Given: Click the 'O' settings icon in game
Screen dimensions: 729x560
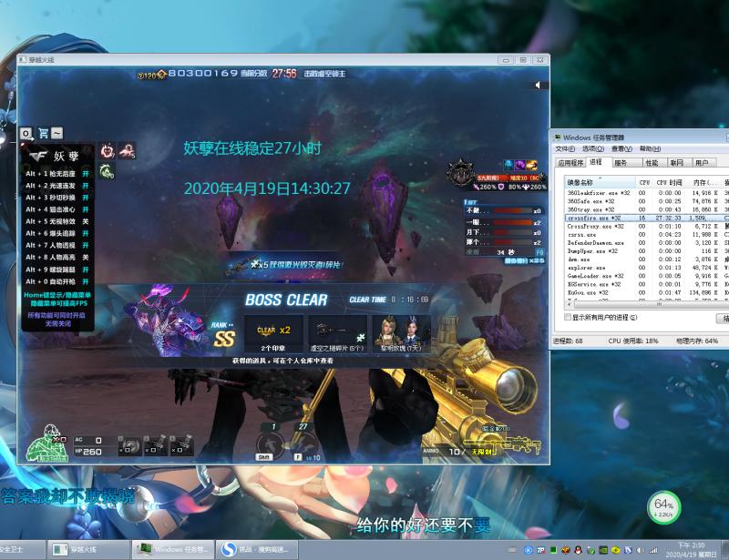Looking at the screenshot, I should (x=26, y=133).
